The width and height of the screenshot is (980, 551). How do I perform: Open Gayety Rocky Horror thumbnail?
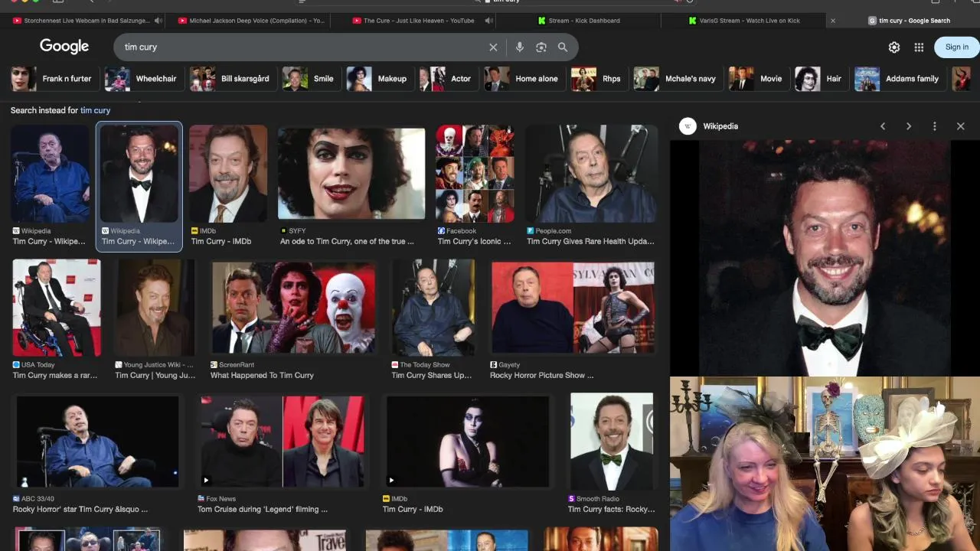point(573,308)
